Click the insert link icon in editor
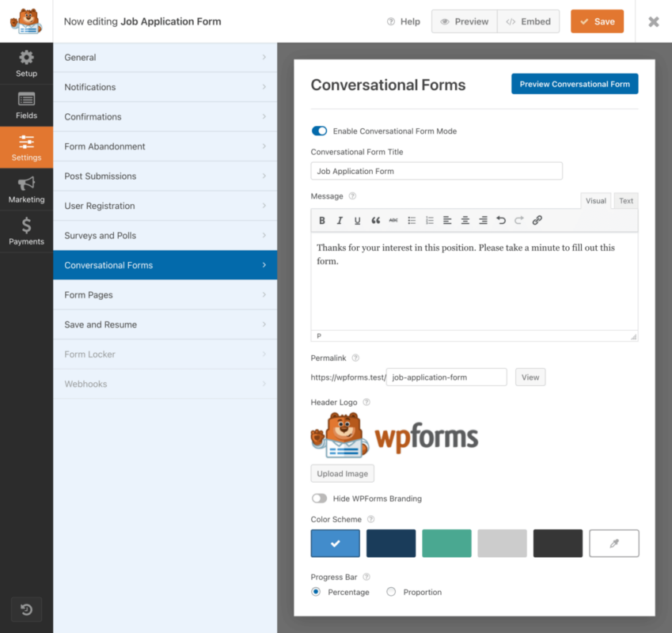The width and height of the screenshot is (672, 633). pos(537,221)
